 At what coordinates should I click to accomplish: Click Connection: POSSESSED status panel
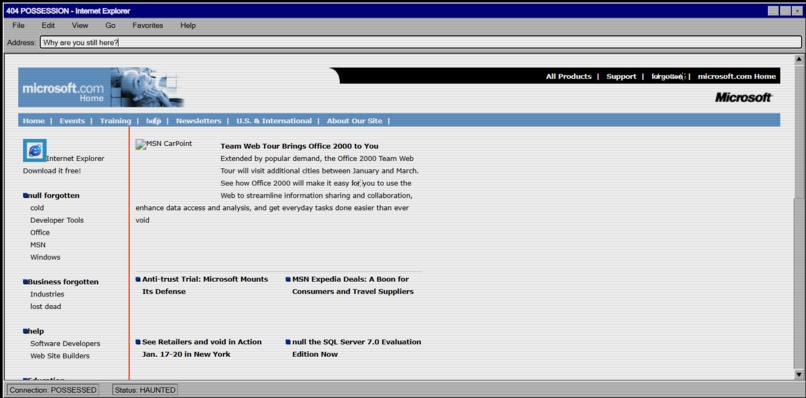point(52,390)
